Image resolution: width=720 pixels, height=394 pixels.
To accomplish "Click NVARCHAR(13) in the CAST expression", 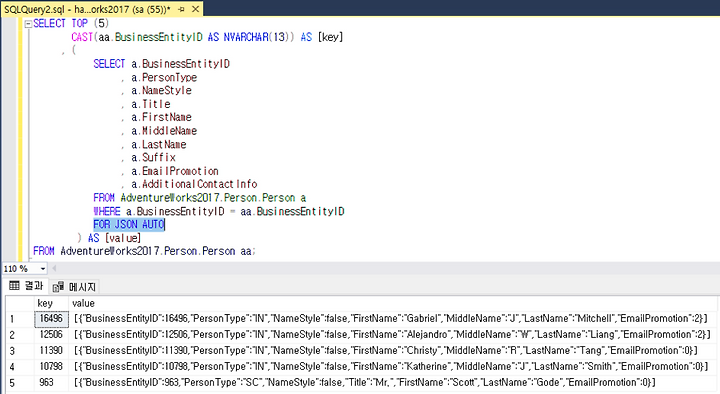I will 256,37.
